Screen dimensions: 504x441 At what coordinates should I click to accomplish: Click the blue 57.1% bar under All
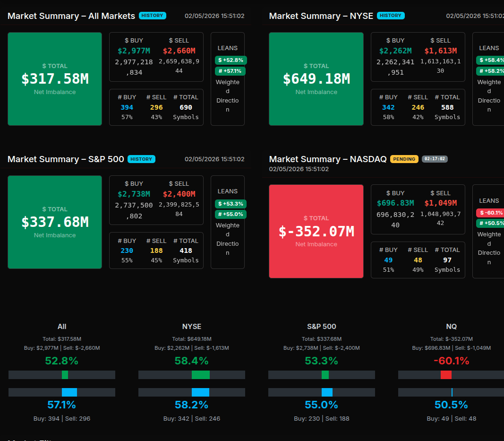pyautogui.click(x=69, y=392)
